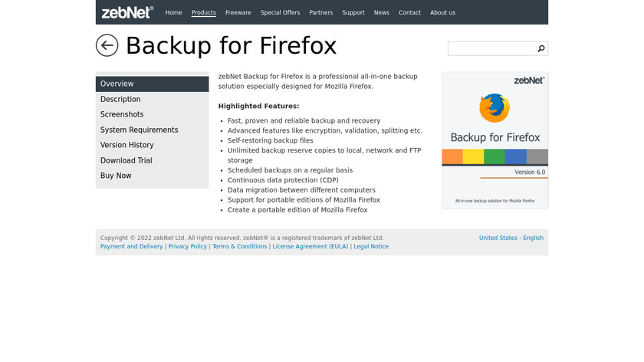
Task: Click the orange color block on product box
Action: pos(452,156)
